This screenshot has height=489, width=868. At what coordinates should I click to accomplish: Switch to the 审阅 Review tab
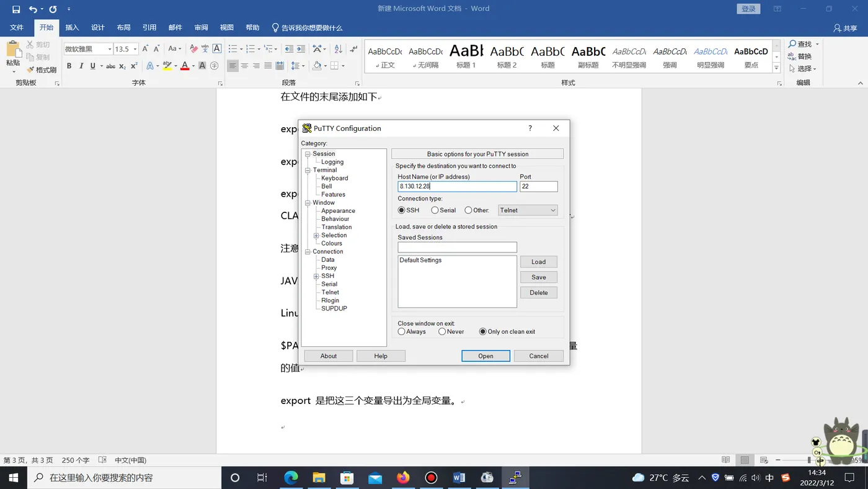(x=201, y=27)
